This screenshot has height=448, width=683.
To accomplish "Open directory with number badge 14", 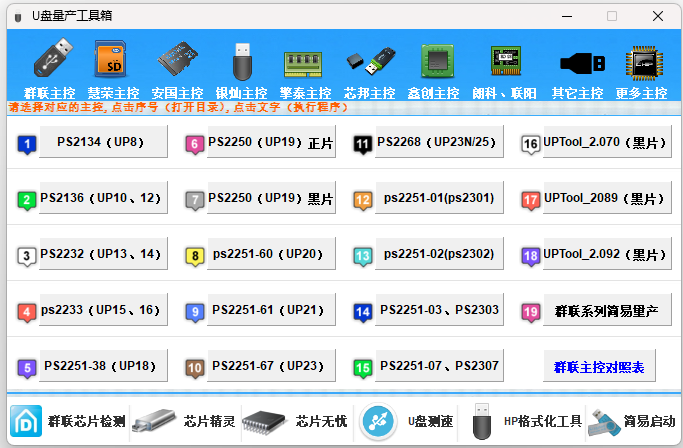I will [362, 312].
